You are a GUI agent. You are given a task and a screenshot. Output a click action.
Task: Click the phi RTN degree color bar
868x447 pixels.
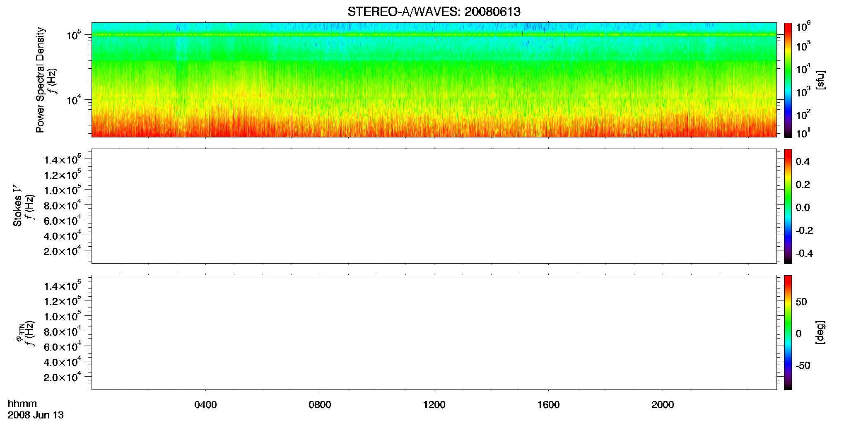[788, 332]
